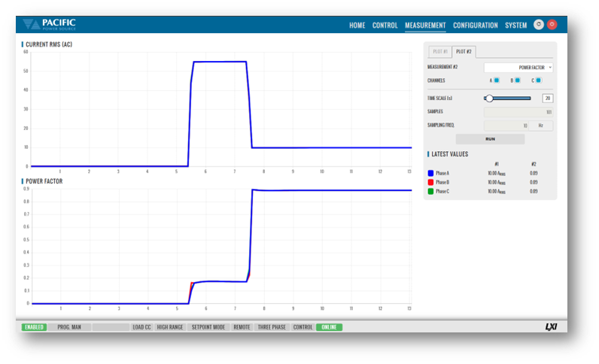The width and height of the screenshot is (599, 364).
Task: Toggle channel A checkbox
Action: (x=497, y=80)
